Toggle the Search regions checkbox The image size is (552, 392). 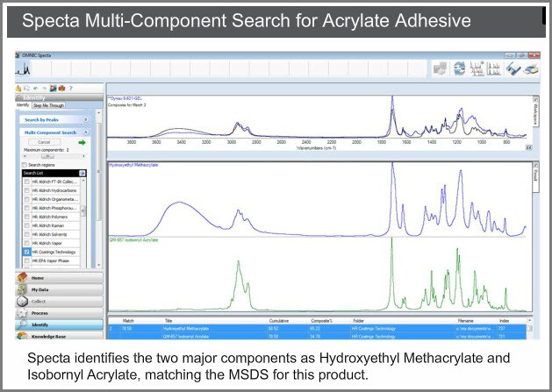pyautogui.click(x=25, y=165)
